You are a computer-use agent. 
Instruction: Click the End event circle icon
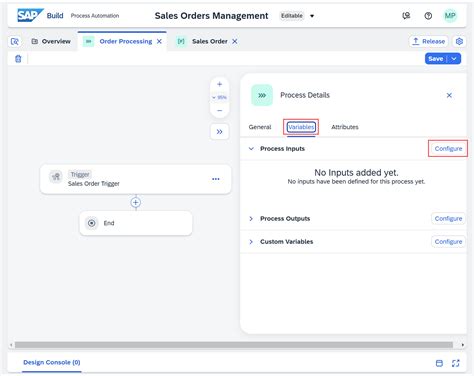click(x=91, y=223)
